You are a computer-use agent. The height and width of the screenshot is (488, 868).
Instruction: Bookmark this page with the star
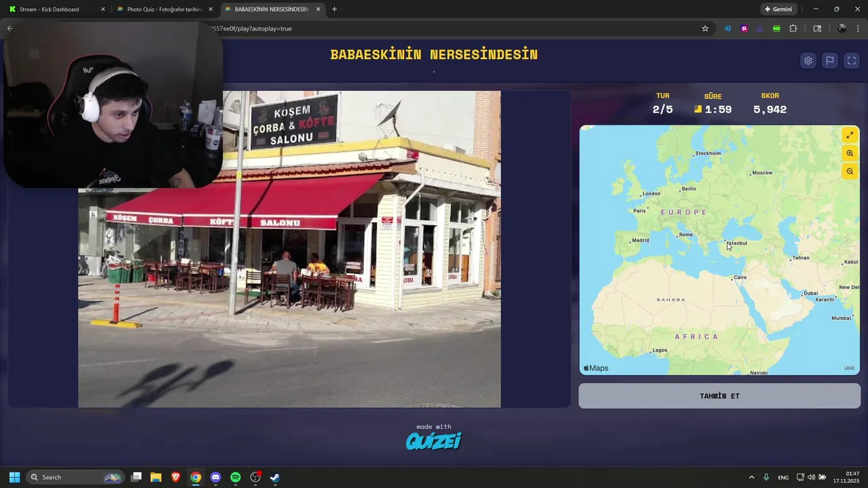coord(705,28)
